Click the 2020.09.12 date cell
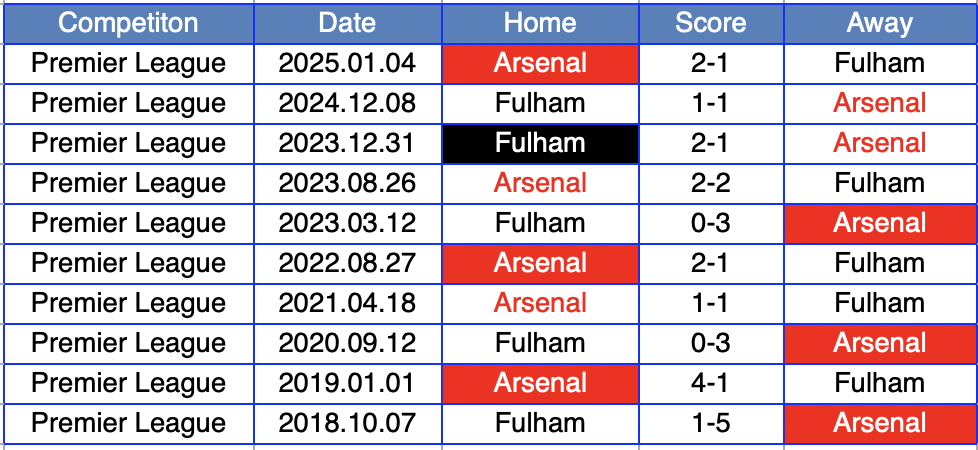Viewport: 978px width, 450px height. pyautogui.click(x=347, y=343)
